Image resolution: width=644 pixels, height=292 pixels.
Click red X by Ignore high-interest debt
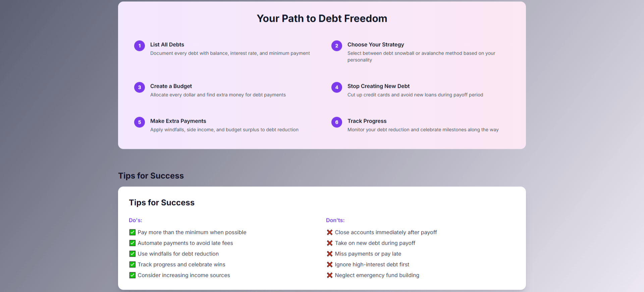330,265
